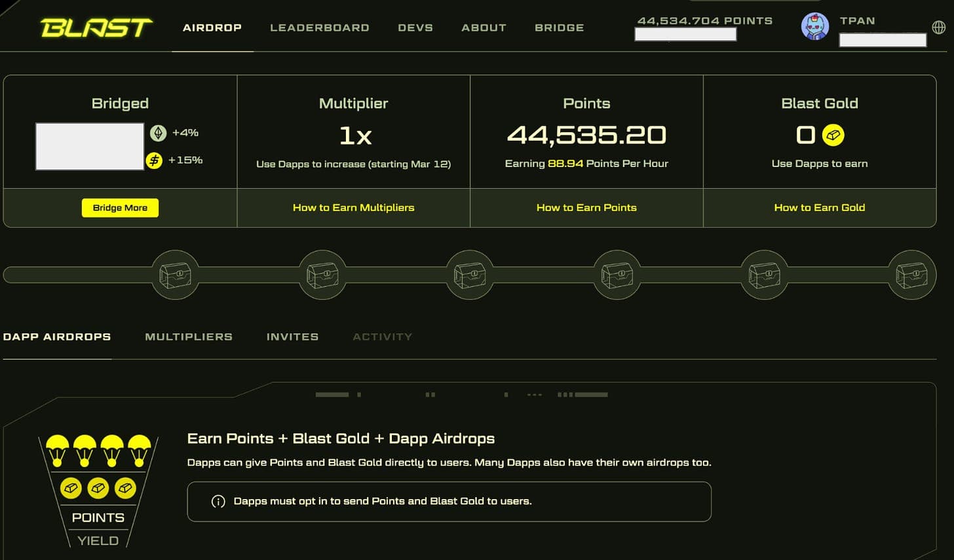This screenshot has height=560, width=954.
Task: Open the second treasure chest milestone
Action: [x=322, y=274]
